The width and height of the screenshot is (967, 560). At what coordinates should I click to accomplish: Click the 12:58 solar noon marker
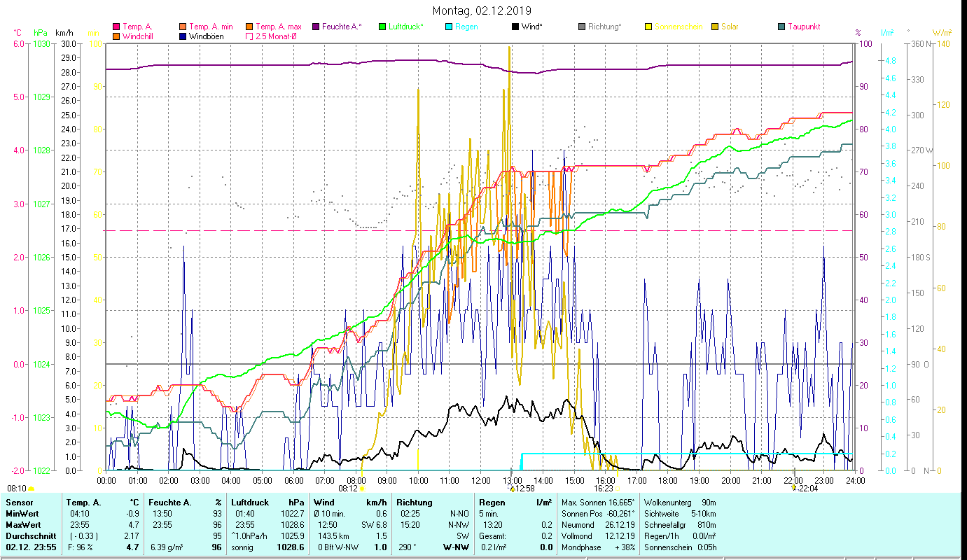click(524, 489)
